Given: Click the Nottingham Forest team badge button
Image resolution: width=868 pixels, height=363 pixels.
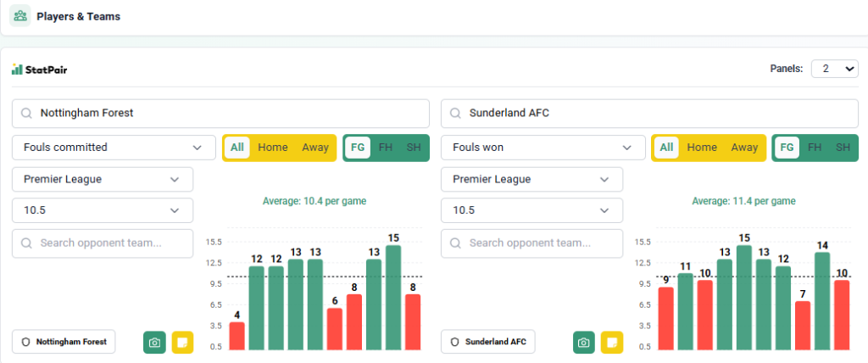Looking at the screenshot, I should (x=64, y=342).
